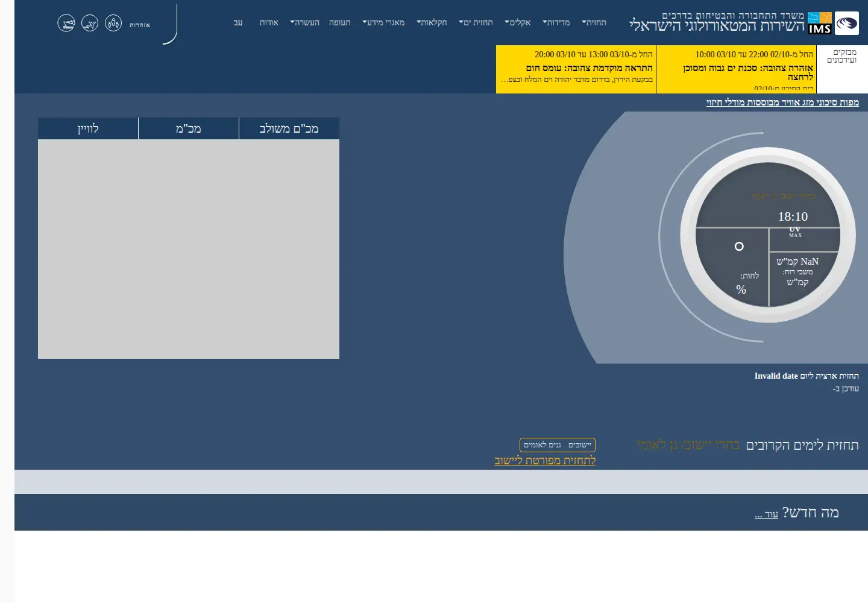Screen dimensions: 868x603
Task: Expand the חקלאות dropdown menu
Action: [x=432, y=22]
